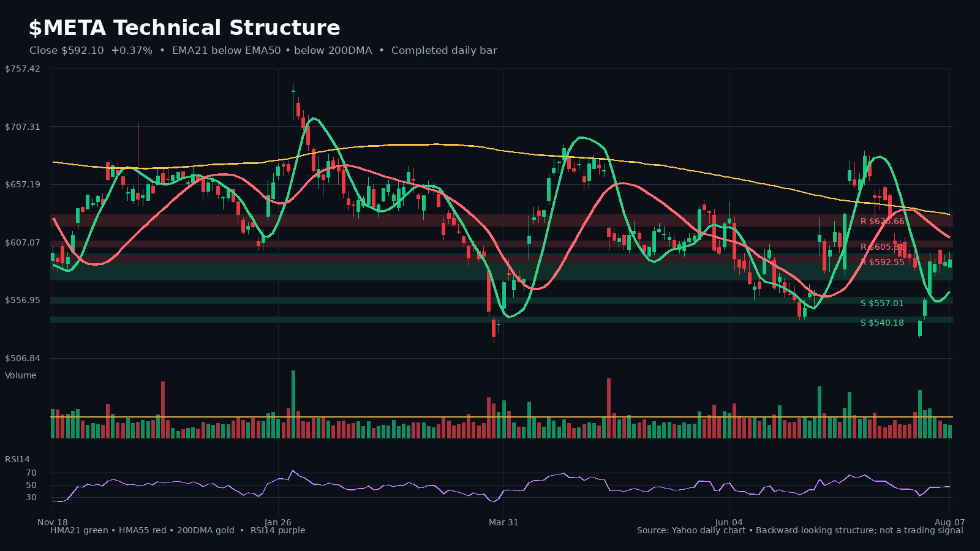Click the "$707.31" price axis label

[x=23, y=127]
